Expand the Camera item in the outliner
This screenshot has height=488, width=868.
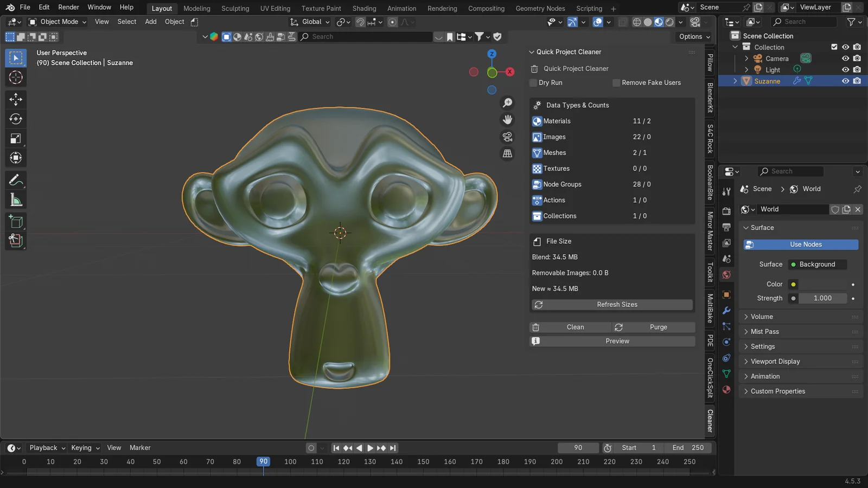(747, 59)
